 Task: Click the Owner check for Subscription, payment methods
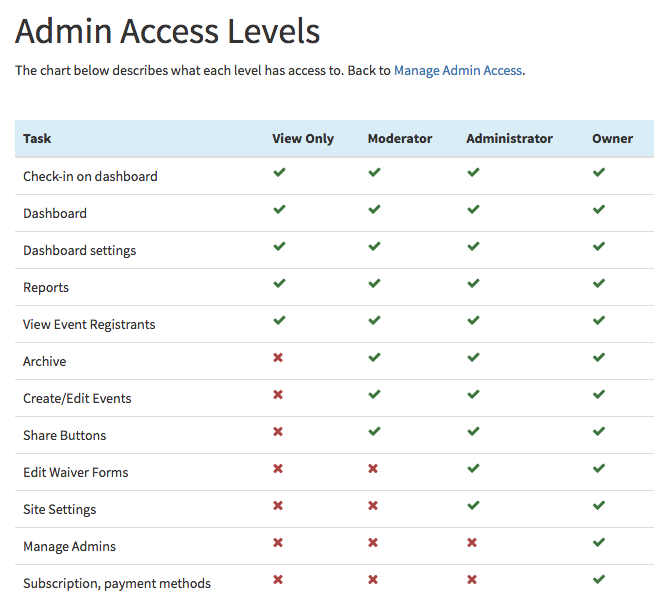tap(599, 579)
